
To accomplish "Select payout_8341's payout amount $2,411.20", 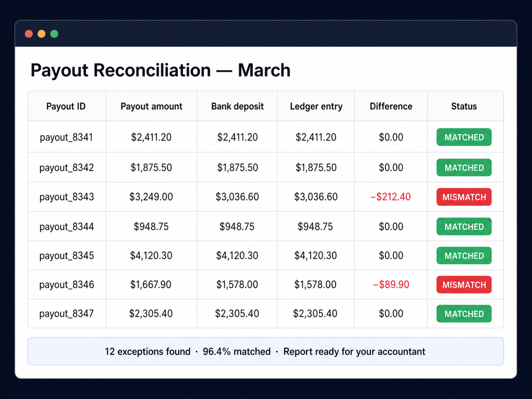I will 151,137.
